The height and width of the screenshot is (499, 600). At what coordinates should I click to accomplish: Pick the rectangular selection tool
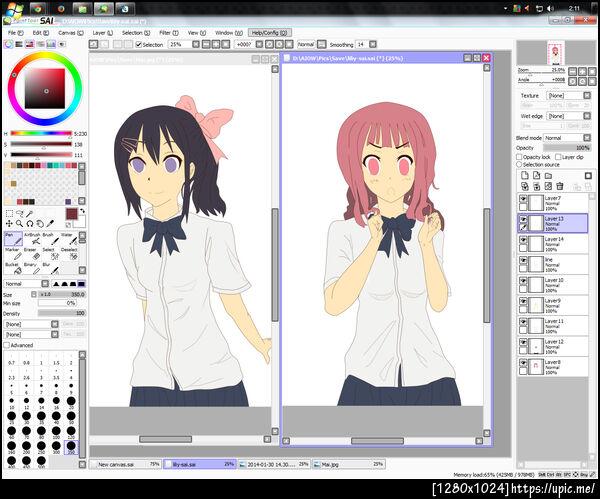9,214
